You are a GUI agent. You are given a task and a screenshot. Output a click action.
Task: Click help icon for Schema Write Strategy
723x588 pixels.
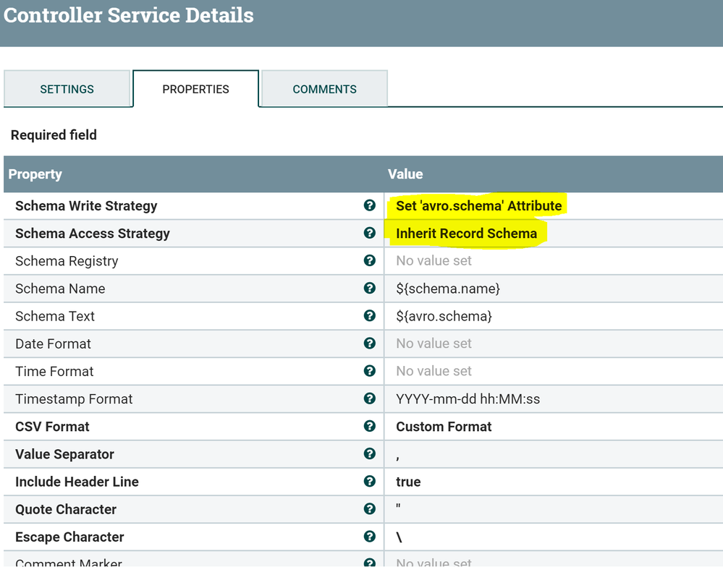(370, 205)
